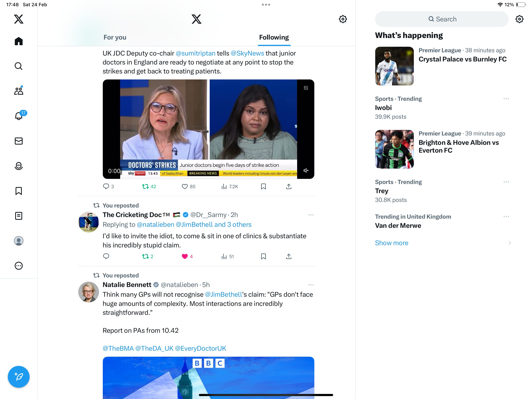Open The Cricketing Doc profile picture
The image size is (532, 399).
point(89,222)
